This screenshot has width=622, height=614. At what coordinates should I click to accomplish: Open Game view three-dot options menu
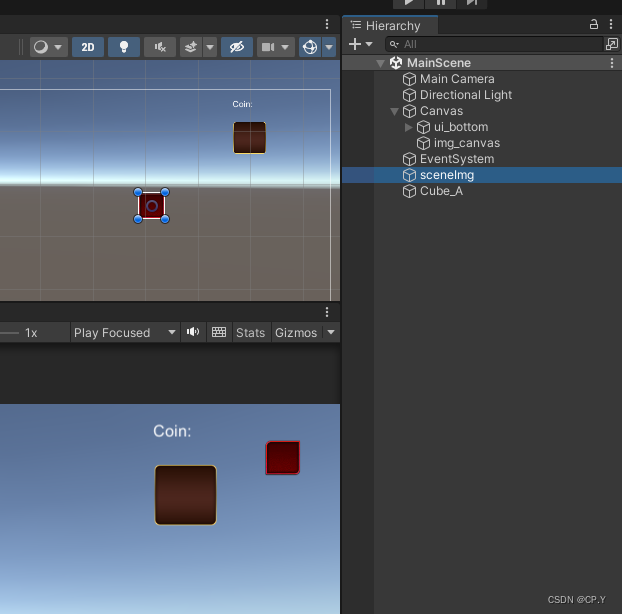click(x=327, y=312)
